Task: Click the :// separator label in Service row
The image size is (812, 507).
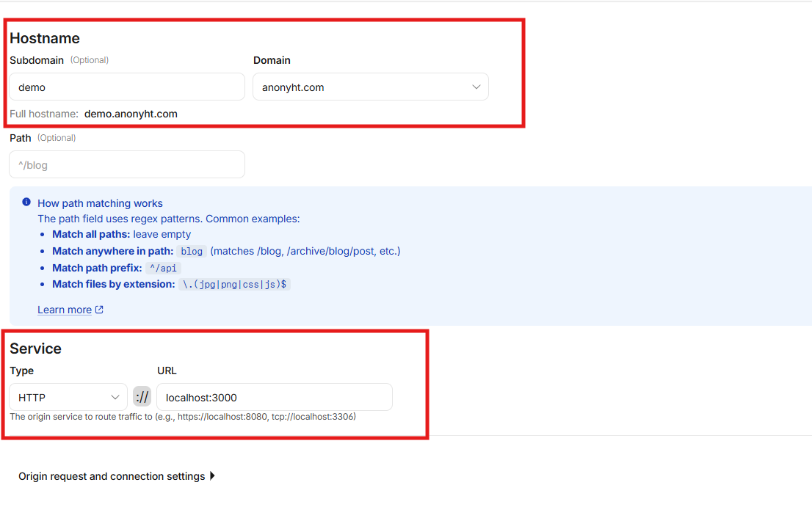Action: [142, 397]
